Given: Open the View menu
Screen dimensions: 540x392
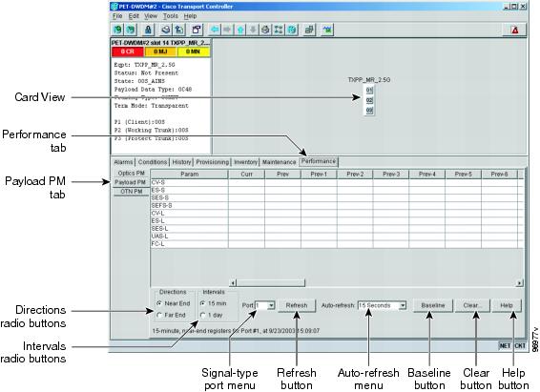Looking at the screenshot, I should (x=151, y=16).
